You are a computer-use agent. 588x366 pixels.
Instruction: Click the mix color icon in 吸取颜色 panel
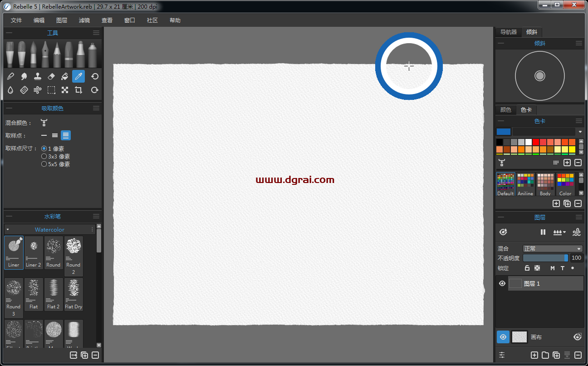click(44, 123)
